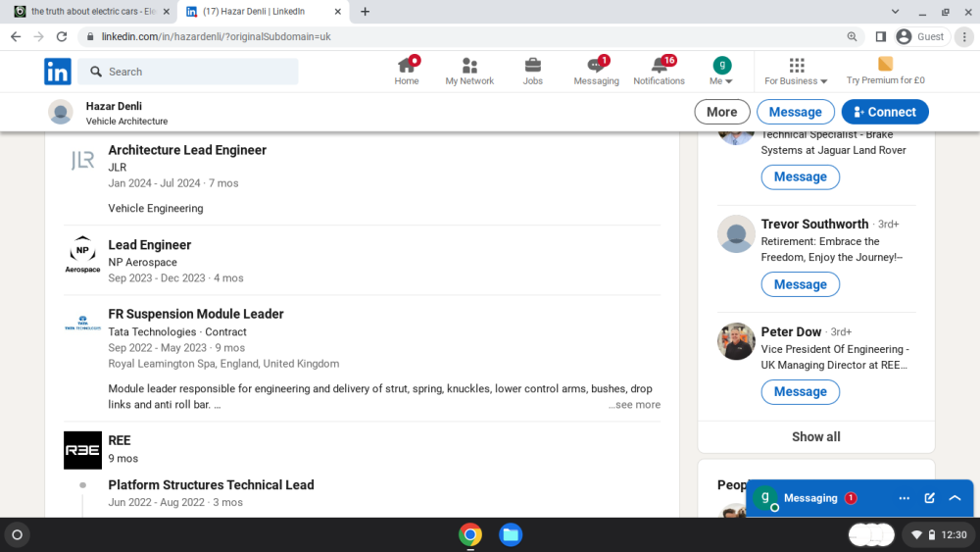Image resolution: width=980 pixels, height=552 pixels.
Task: Open Trevor Southworth's profile
Action: point(814,224)
